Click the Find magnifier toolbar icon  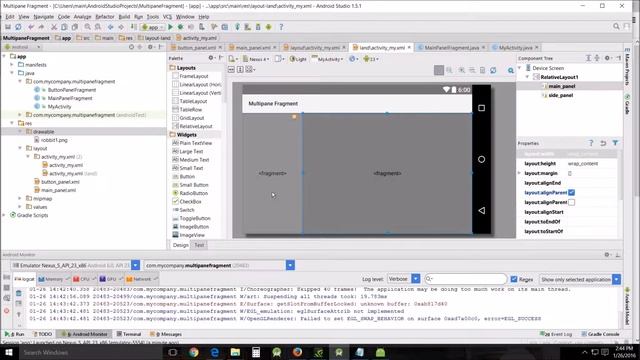point(87,27)
